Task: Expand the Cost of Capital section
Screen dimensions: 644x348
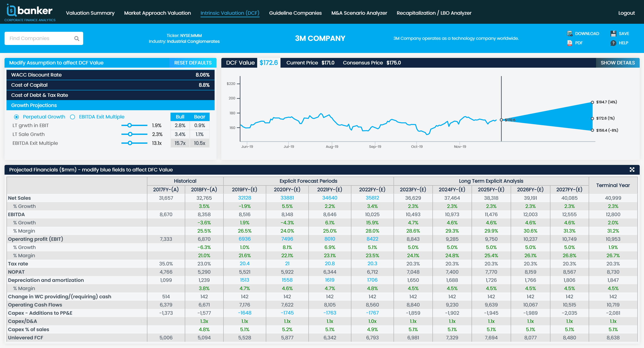Action: pyautogui.click(x=110, y=85)
